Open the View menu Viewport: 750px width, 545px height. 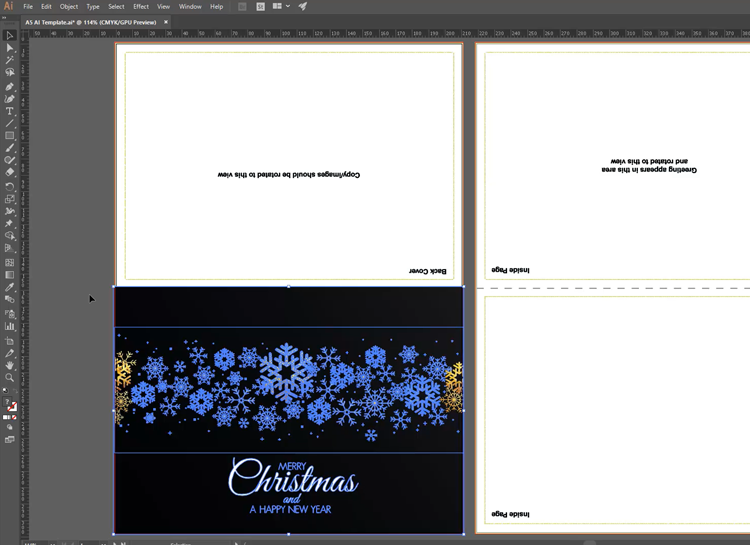164,7
